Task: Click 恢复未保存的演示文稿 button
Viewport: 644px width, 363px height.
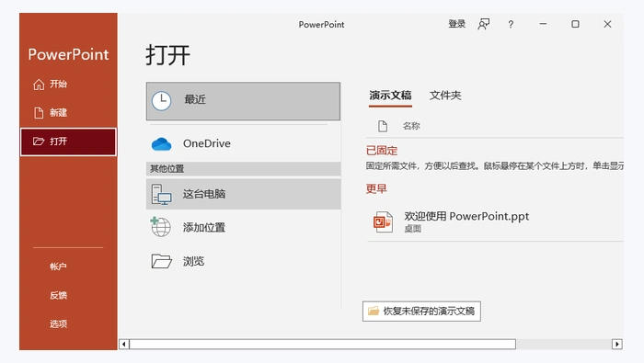Action: [421, 312]
